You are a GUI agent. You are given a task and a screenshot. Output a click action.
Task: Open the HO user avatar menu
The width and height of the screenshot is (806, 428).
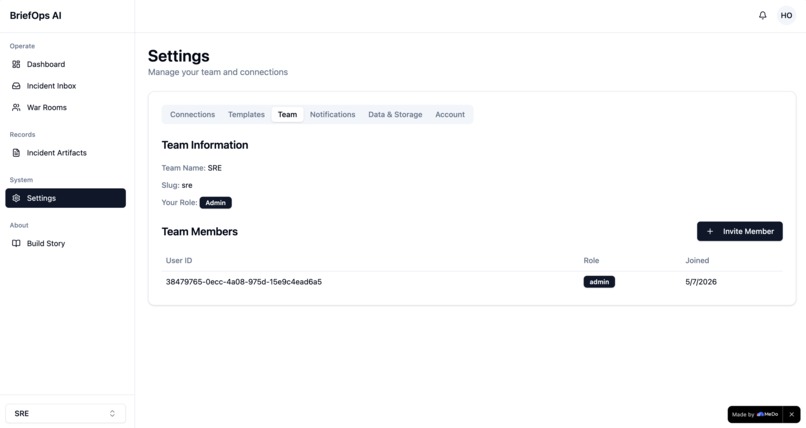[x=786, y=15]
